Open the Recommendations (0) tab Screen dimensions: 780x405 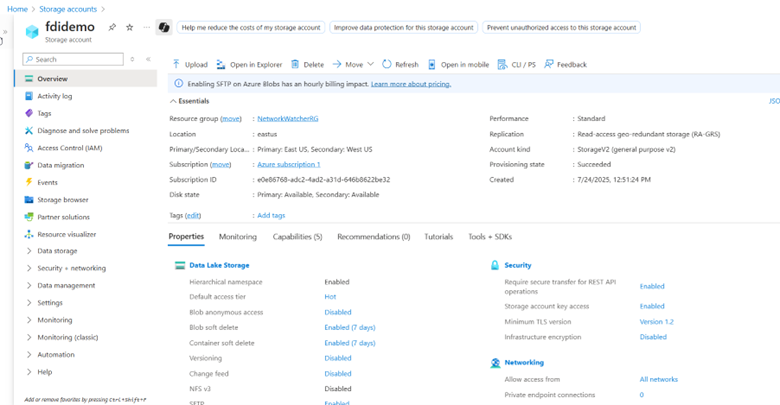tap(374, 237)
